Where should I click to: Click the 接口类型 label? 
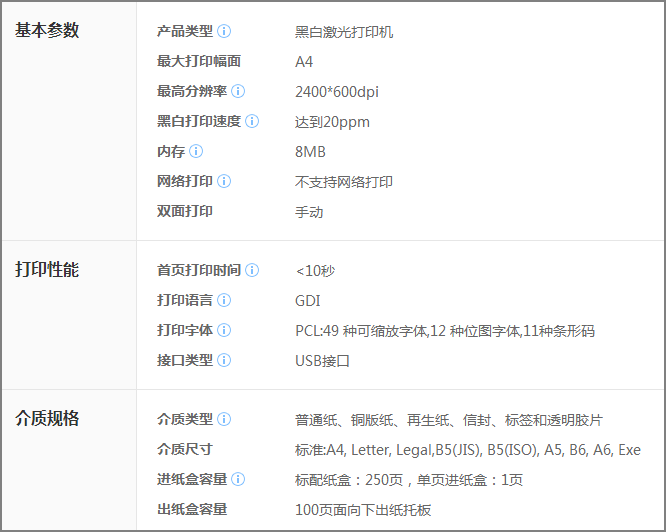tap(185, 360)
